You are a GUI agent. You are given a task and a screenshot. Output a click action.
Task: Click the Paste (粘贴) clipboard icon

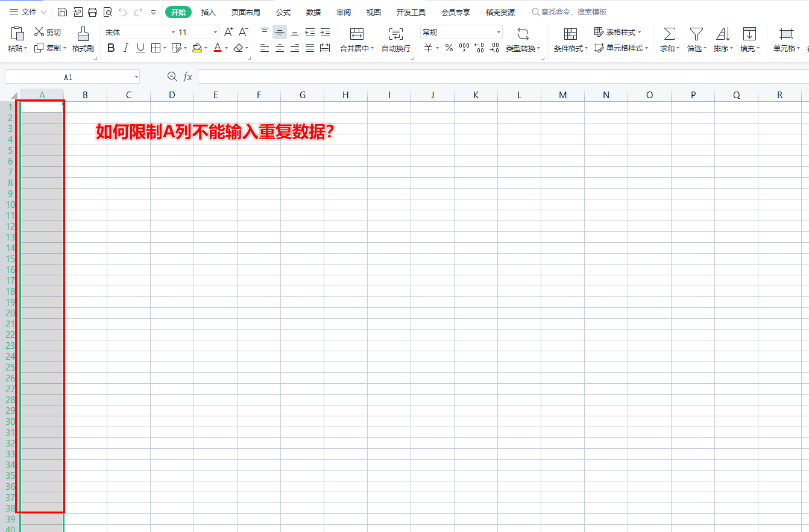click(x=17, y=34)
